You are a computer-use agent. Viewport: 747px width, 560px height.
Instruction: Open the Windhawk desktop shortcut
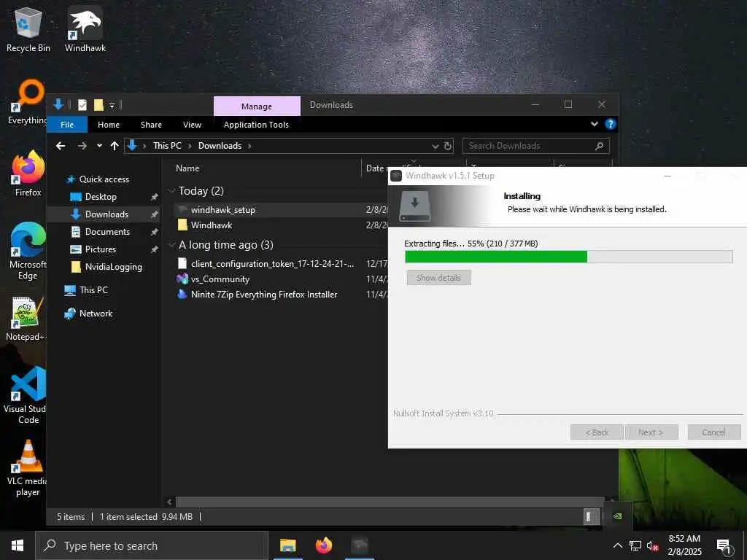tap(85, 29)
